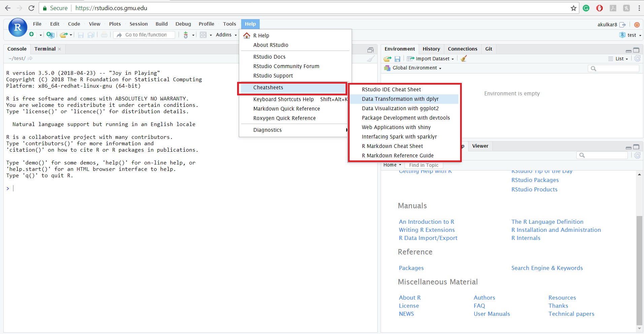Click the workspace panes grid icon

click(x=203, y=35)
